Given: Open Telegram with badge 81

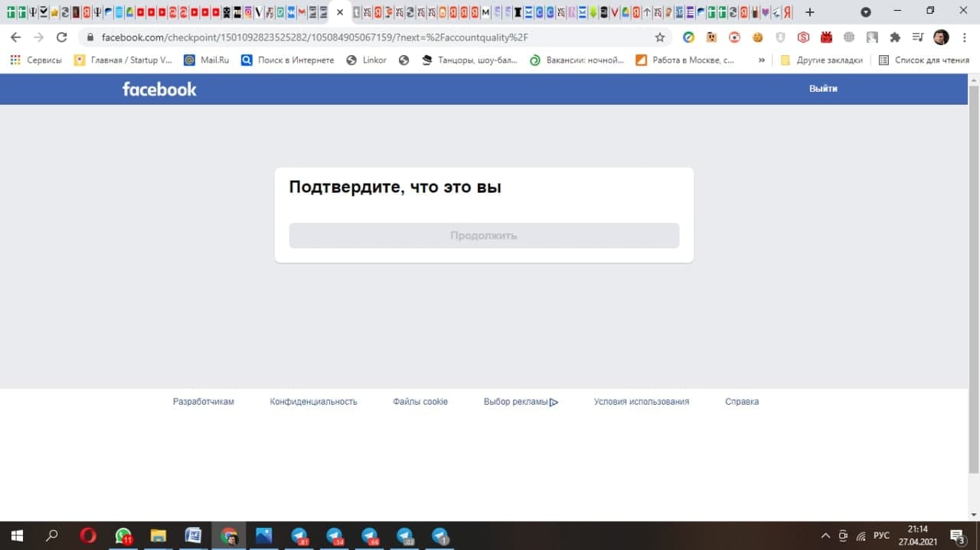Looking at the screenshot, I should click(x=299, y=535).
